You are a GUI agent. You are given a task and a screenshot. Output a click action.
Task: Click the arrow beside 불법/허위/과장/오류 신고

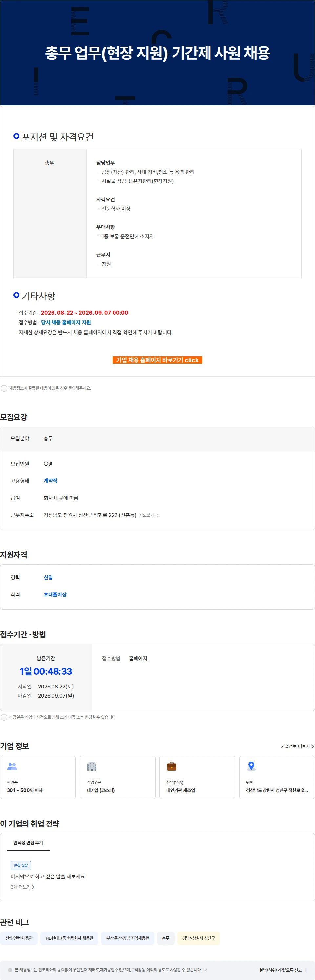click(306, 970)
